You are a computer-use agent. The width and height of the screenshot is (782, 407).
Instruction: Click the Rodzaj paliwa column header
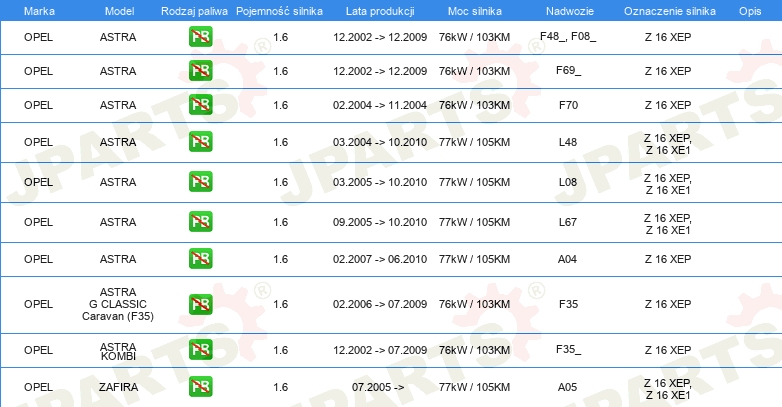tap(194, 11)
